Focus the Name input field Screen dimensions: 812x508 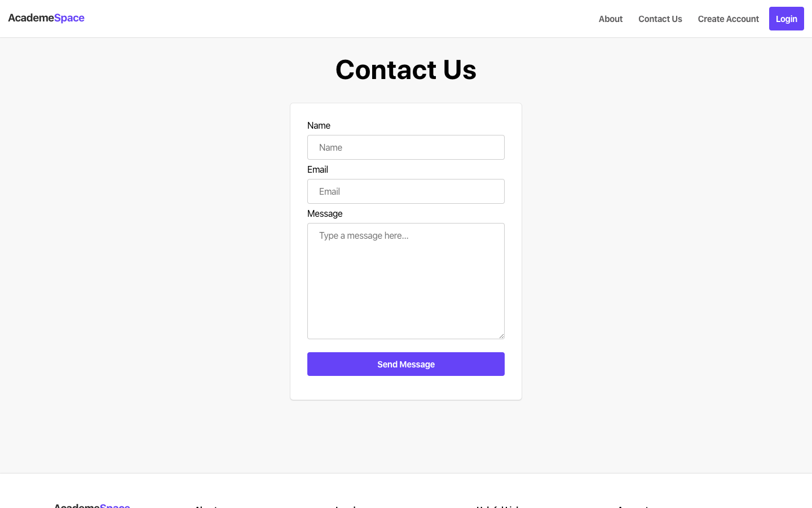pos(406,147)
